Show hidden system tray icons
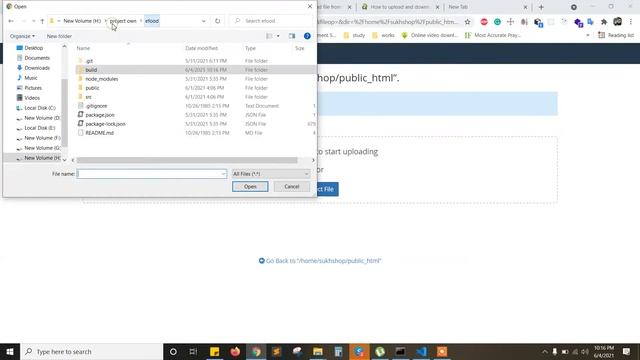This screenshot has width=640, height=360. (x=544, y=351)
